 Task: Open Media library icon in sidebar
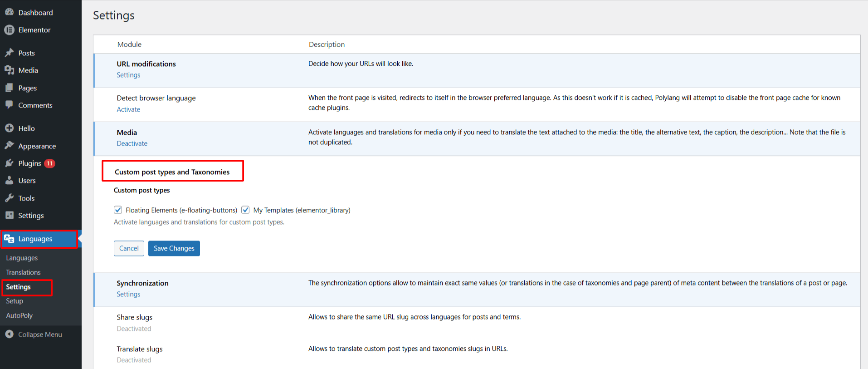tap(9, 70)
